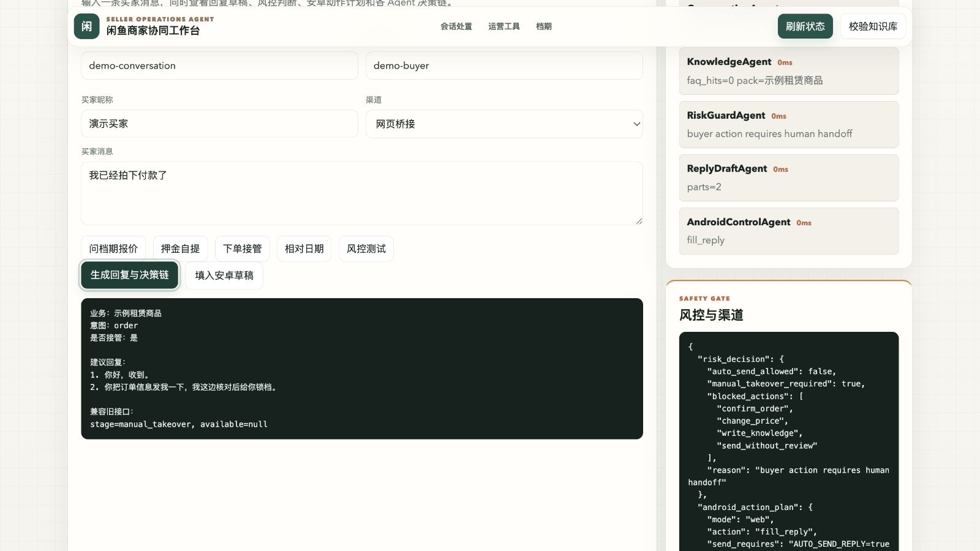Click the 买家昵称 field with 演示买家
Screen dimensions: 980x551
pos(219,124)
